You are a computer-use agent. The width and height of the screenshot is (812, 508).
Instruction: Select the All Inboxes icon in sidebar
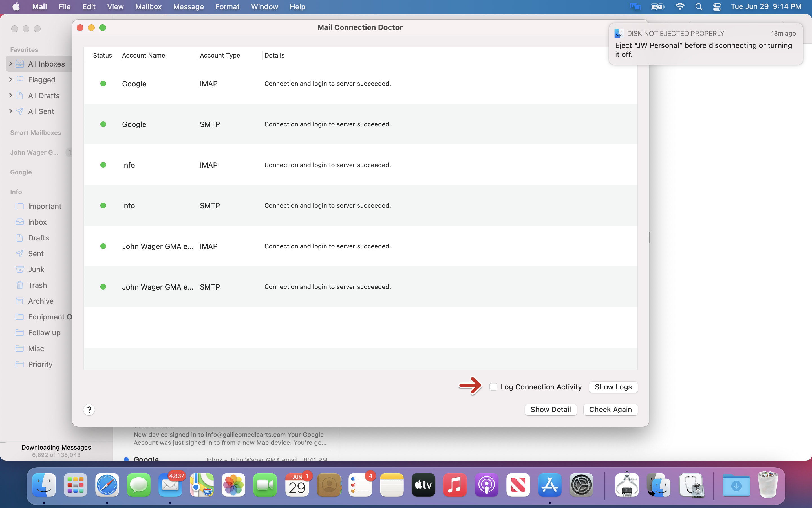click(x=20, y=64)
